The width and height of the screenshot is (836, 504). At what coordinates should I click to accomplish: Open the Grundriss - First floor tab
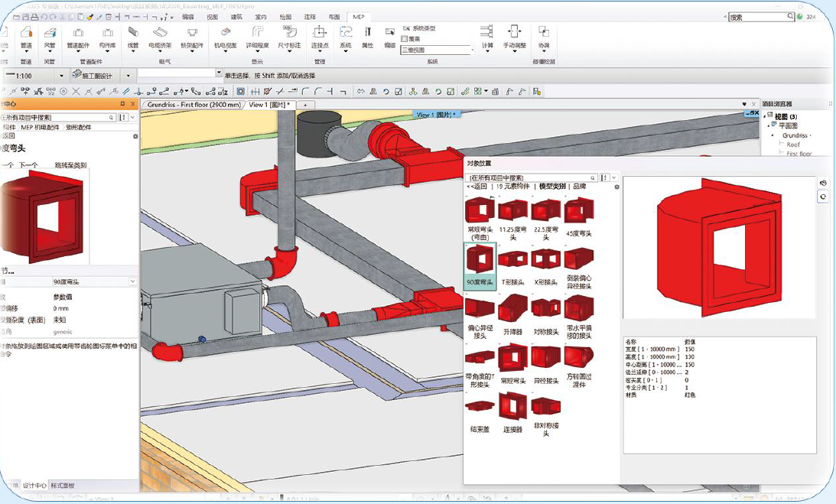point(194,105)
